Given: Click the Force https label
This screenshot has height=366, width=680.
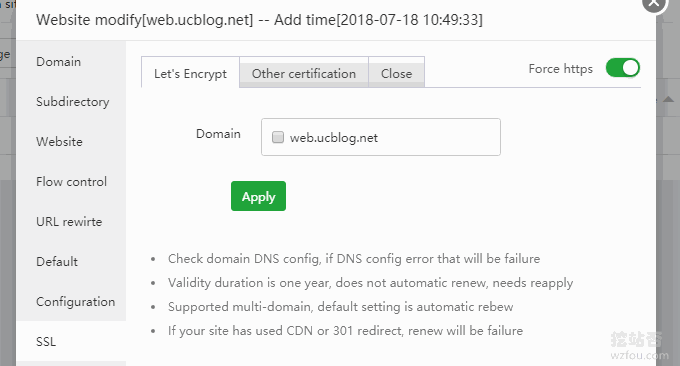Looking at the screenshot, I should [560, 69].
